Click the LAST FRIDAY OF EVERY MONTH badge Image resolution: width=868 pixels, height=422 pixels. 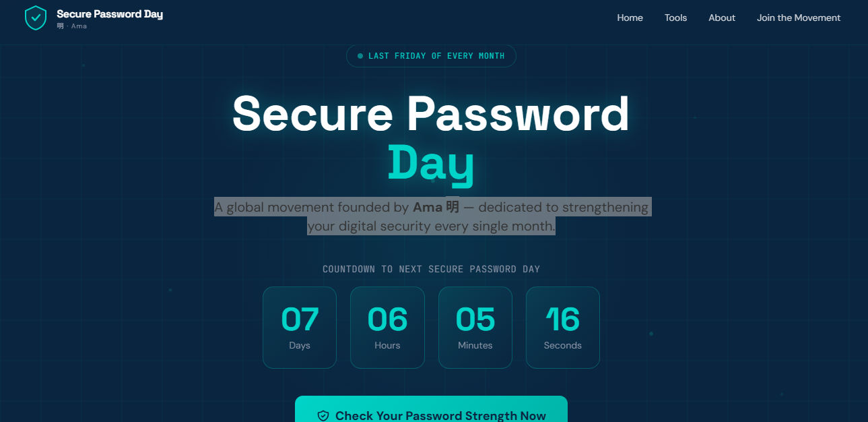431,56
